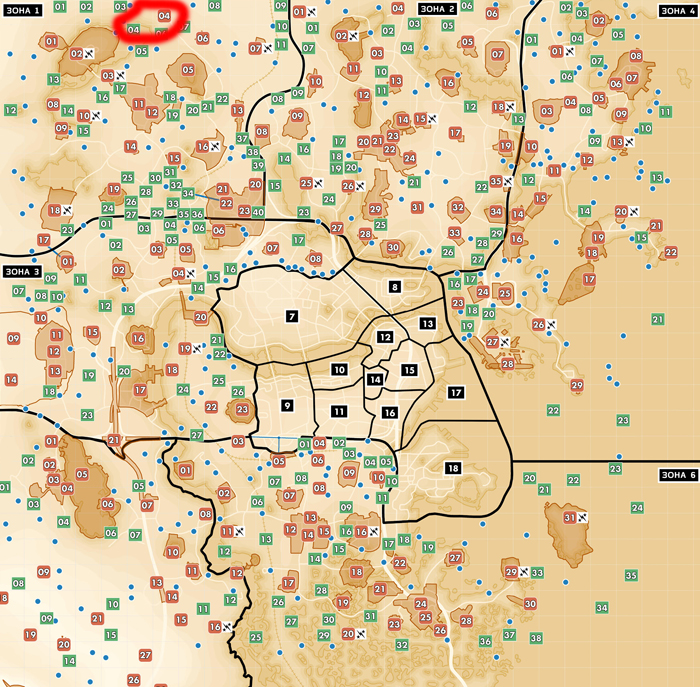Open black district marker 18
Image resolution: width=700 pixels, height=687 pixels.
pos(454,468)
